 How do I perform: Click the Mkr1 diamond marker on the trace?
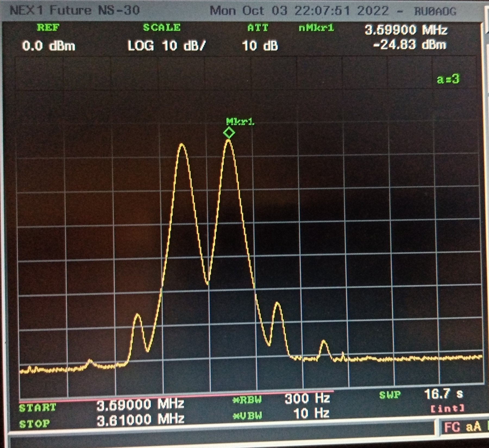(229, 133)
